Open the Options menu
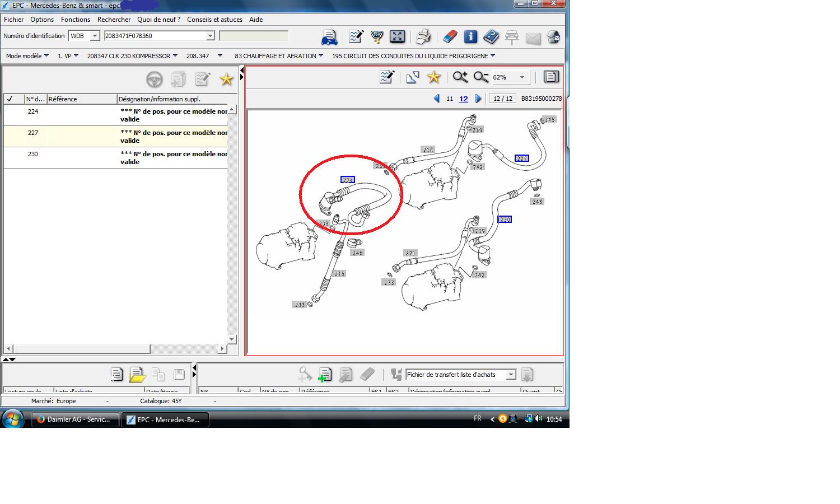 click(42, 20)
